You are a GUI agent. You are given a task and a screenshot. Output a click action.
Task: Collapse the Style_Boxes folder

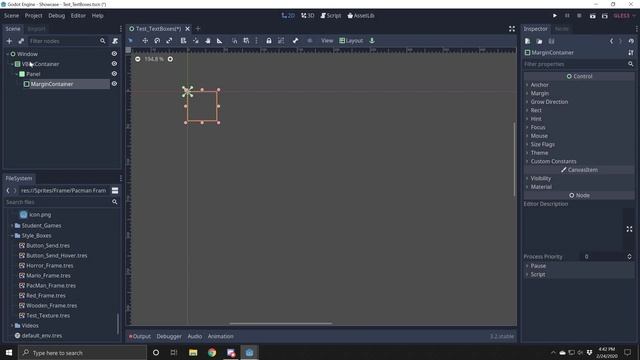click(x=12, y=236)
